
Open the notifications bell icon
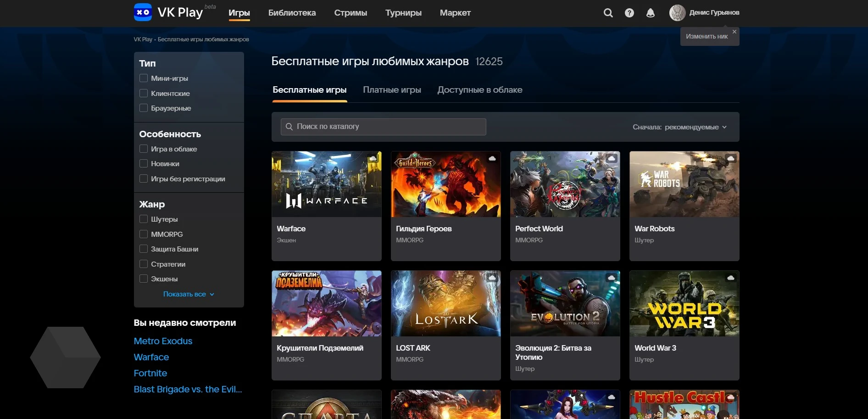[651, 13]
